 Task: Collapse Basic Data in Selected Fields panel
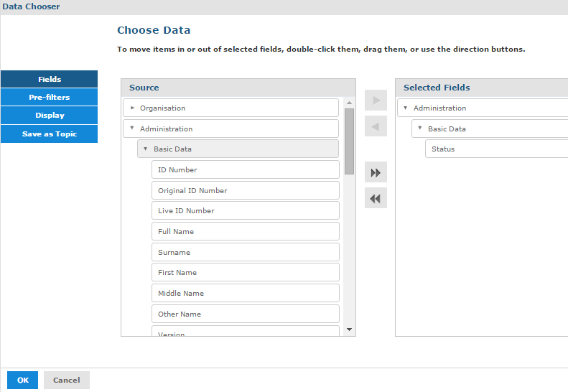click(x=420, y=129)
